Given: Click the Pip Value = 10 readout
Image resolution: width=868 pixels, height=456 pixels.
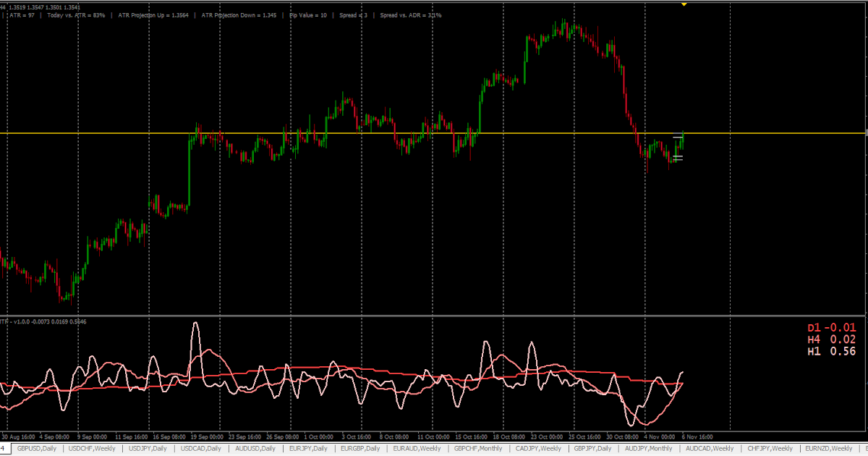Looking at the screenshot, I should pyautogui.click(x=307, y=15).
